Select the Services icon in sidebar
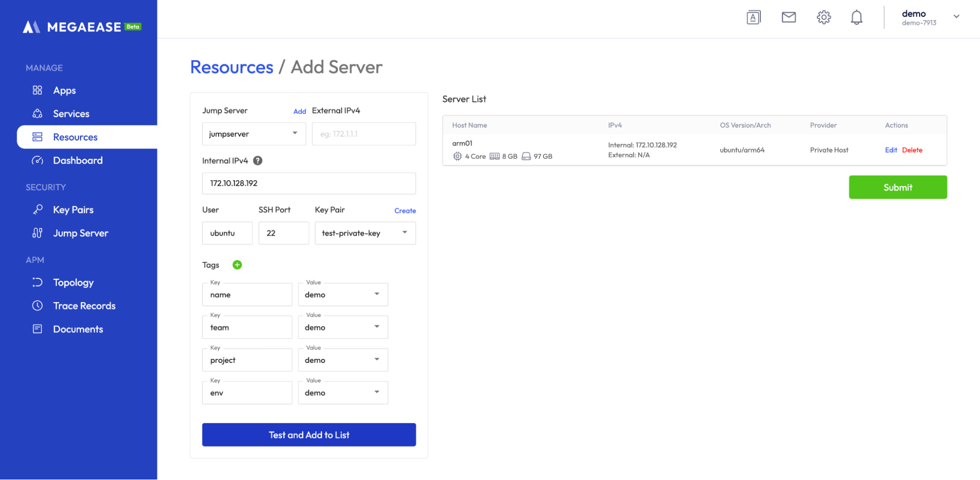The width and height of the screenshot is (980, 480). pyautogui.click(x=37, y=113)
